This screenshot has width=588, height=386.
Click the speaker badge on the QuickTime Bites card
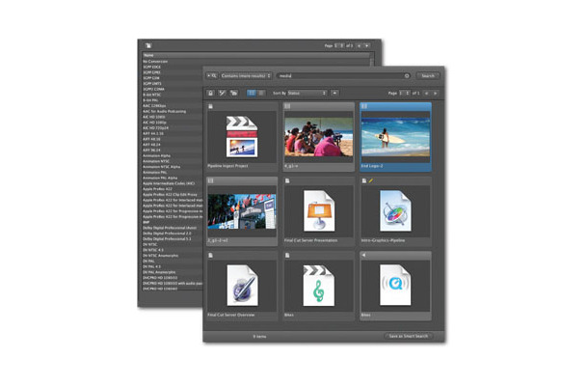(x=363, y=256)
